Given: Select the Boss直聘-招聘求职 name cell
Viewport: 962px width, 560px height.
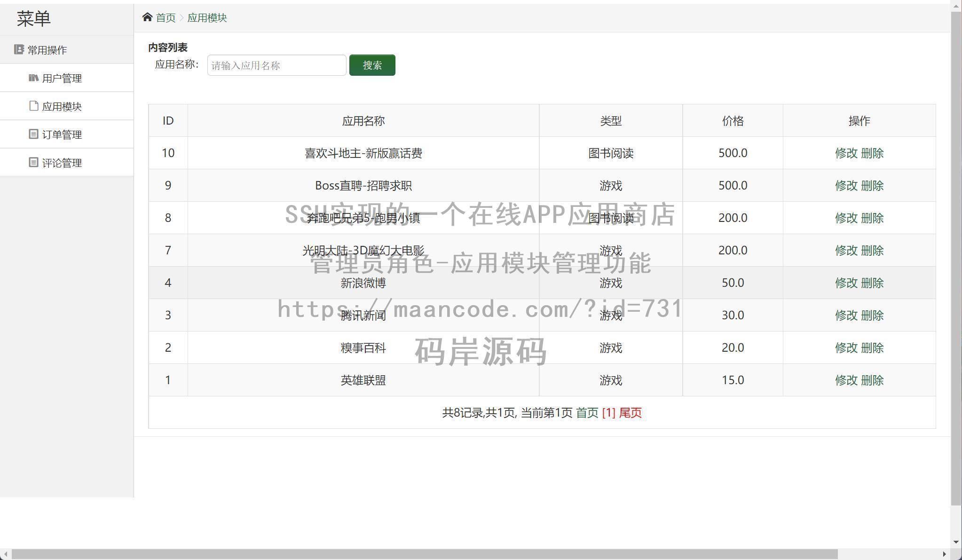Looking at the screenshot, I should [363, 186].
